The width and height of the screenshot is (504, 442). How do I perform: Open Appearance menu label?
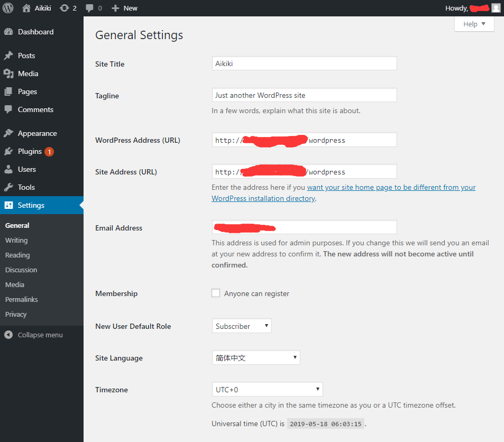click(38, 133)
